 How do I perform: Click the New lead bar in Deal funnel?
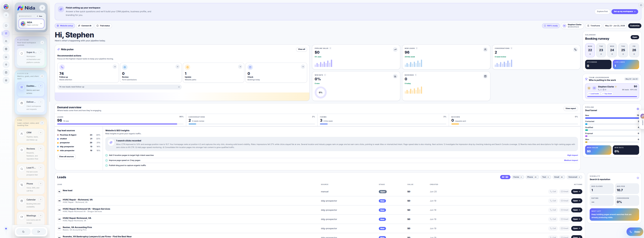(x=612, y=118)
